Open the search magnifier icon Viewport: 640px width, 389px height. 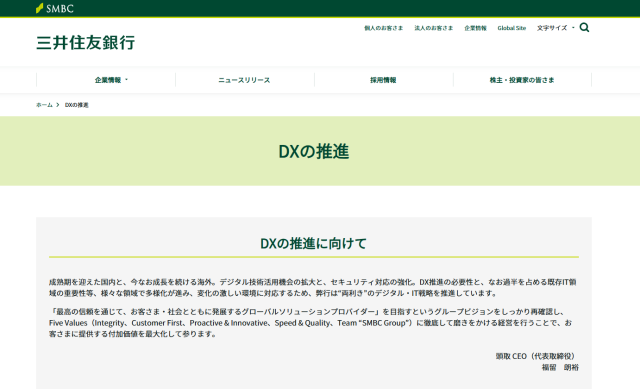click(584, 27)
